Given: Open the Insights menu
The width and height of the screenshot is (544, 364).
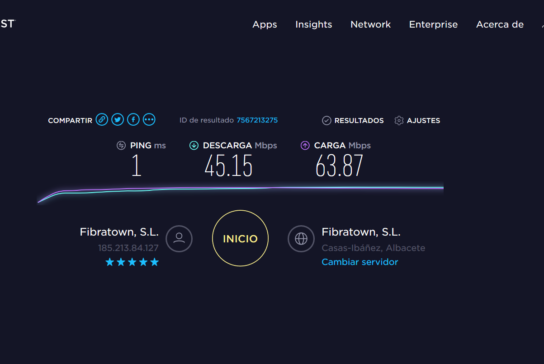Looking at the screenshot, I should point(314,25).
